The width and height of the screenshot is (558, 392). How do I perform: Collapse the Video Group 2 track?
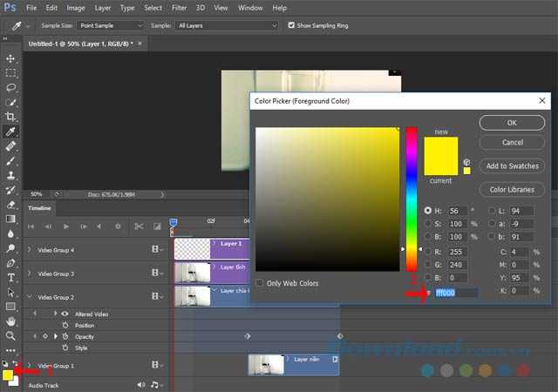[x=29, y=297]
